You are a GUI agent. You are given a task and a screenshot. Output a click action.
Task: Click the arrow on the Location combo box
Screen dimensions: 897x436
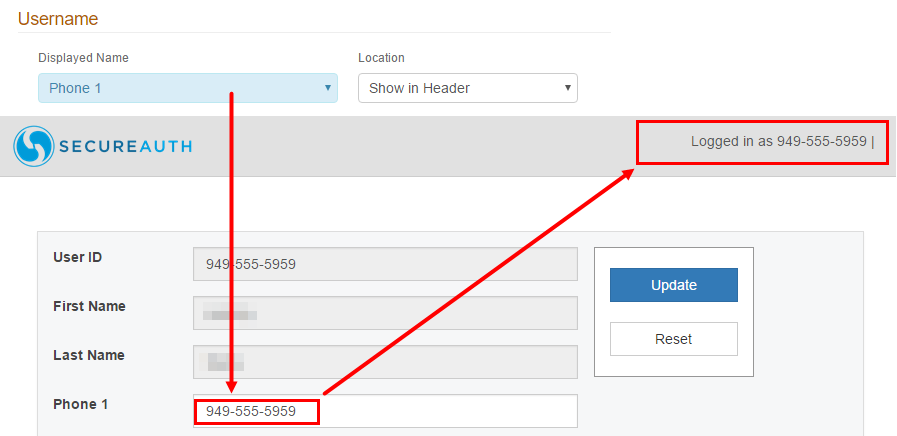click(x=568, y=88)
